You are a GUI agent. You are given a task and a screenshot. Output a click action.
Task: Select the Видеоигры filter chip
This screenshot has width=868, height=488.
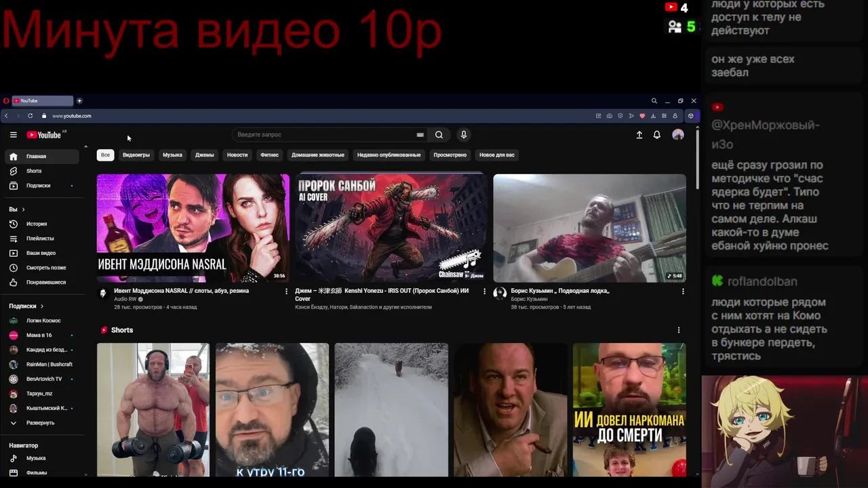[x=136, y=155]
